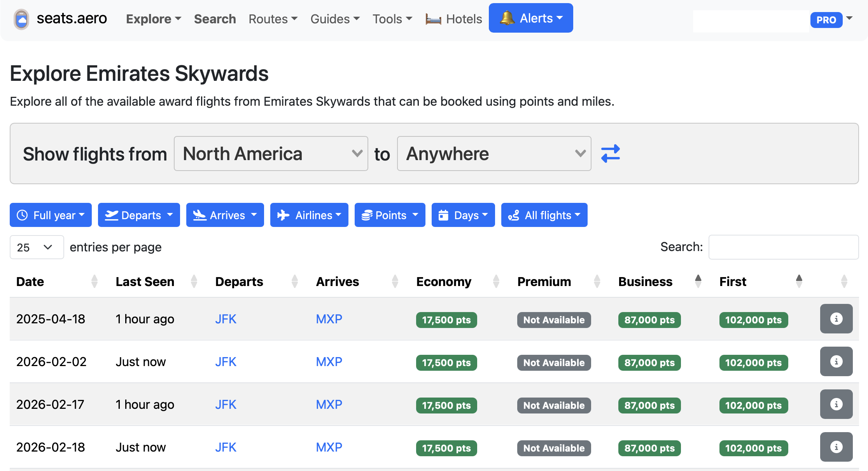The image size is (868, 471).
Task: Click the seats.aero logo icon
Action: click(x=21, y=19)
